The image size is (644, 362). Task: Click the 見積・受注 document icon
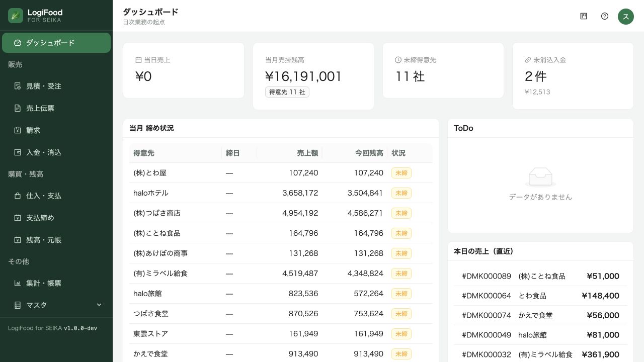[x=18, y=86]
